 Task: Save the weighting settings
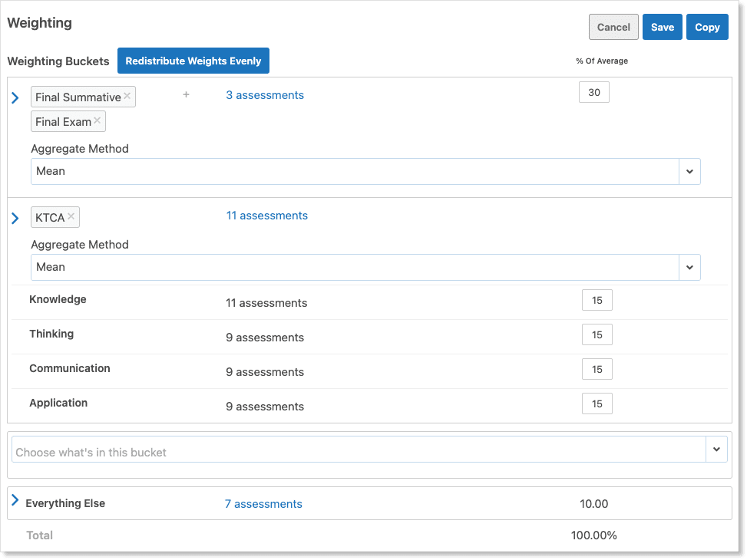(662, 27)
